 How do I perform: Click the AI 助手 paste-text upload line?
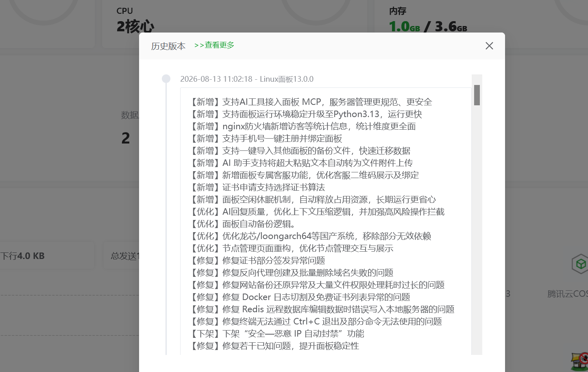point(301,163)
